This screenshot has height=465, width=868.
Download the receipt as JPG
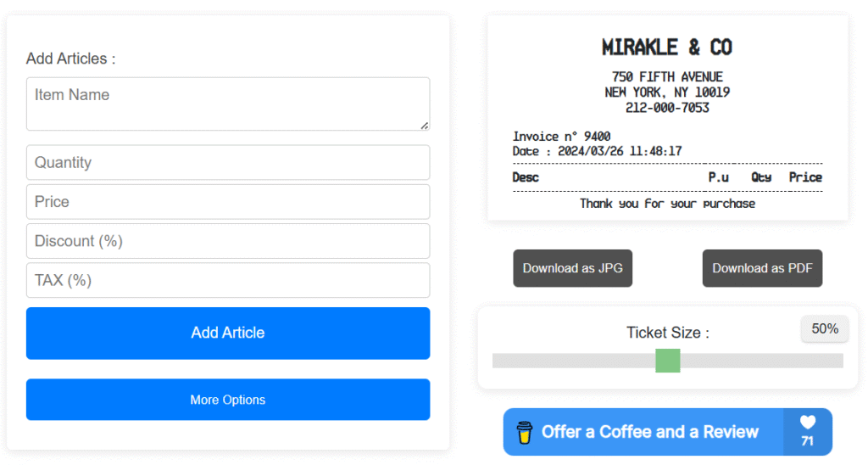(x=572, y=268)
